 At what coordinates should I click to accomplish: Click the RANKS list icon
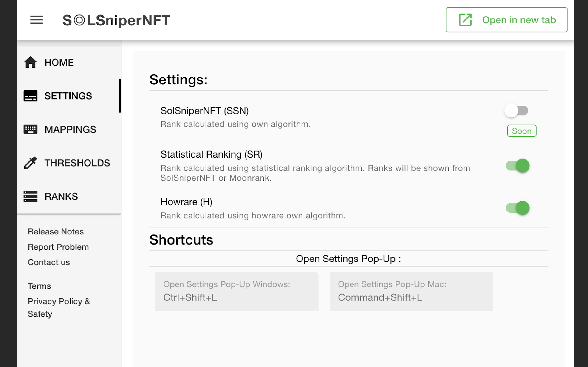point(31,196)
